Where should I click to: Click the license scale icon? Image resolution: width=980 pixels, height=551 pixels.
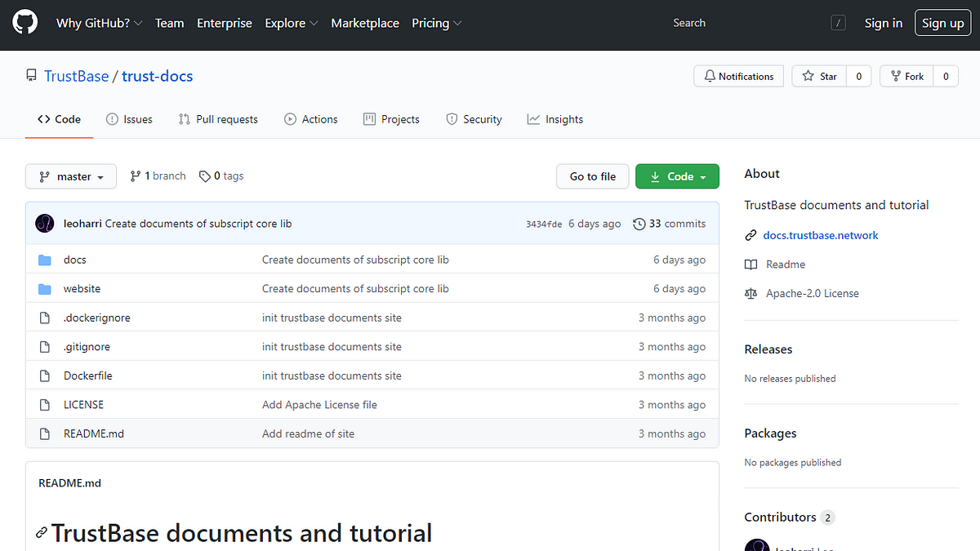click(751, 293)
